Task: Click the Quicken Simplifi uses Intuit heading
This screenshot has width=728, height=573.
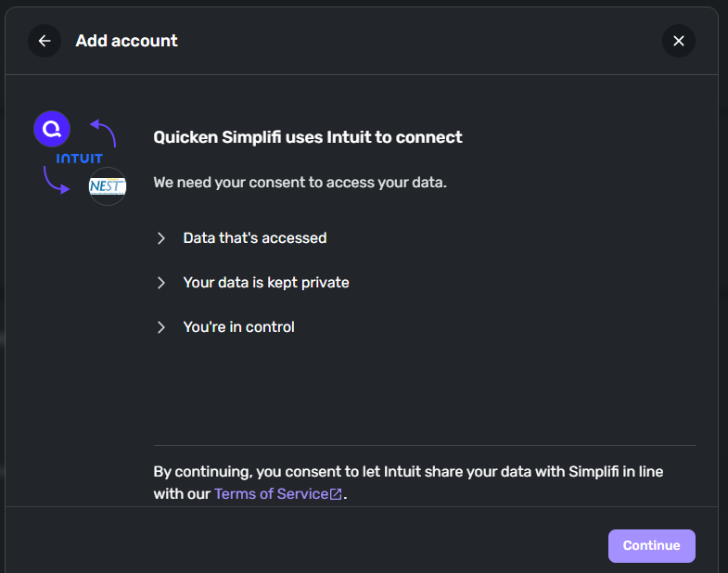Action: click(308, 137)
